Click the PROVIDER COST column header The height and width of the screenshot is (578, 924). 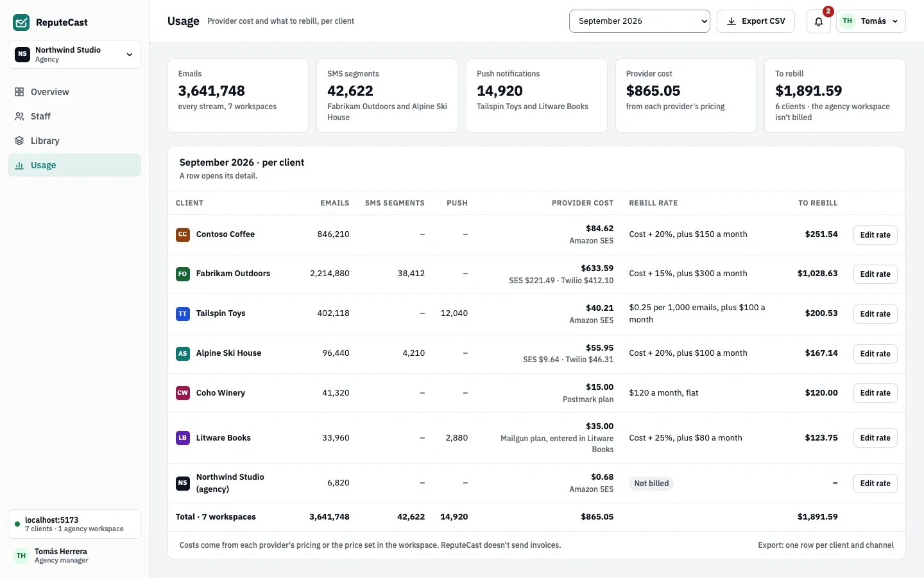pyautogui.click(x=583, y=203)
